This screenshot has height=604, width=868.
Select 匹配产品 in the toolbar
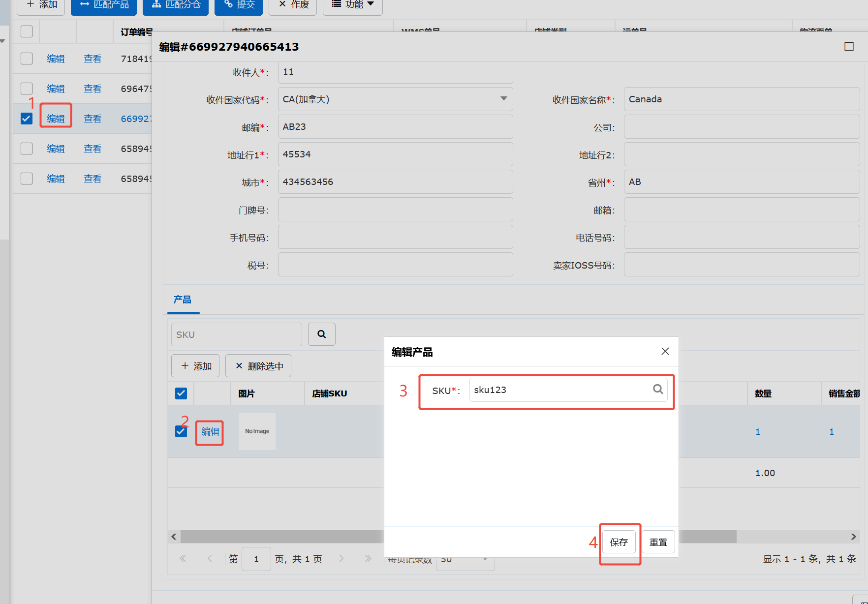tap(103, 4)
